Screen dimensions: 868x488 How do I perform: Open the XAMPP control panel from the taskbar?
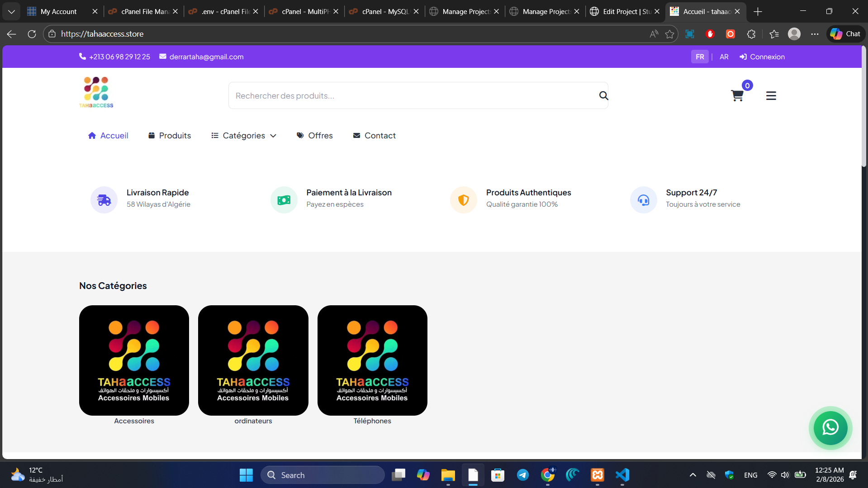pos(597,475)
